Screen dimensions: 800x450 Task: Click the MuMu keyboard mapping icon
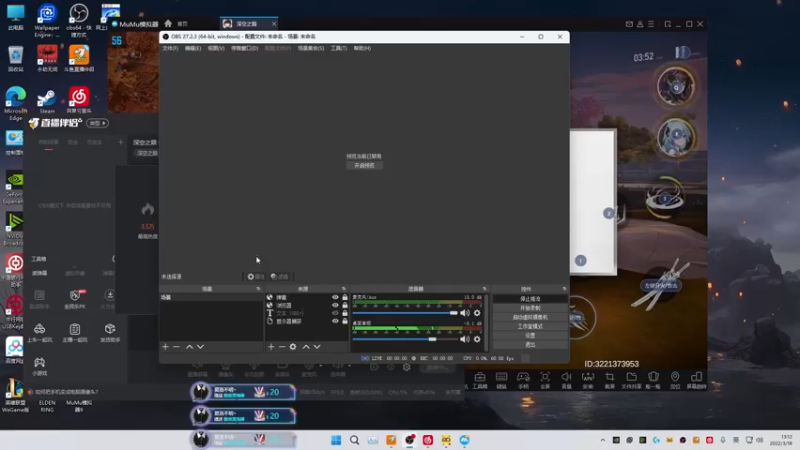tap(502, 380)
